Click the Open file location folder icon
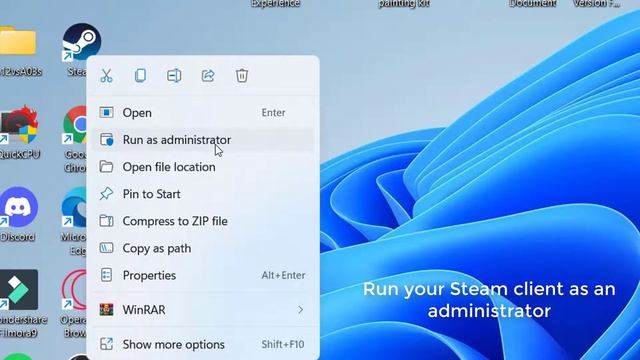This screenshot has height=360, width=640. pyautogui.click(x=106, y=167)
